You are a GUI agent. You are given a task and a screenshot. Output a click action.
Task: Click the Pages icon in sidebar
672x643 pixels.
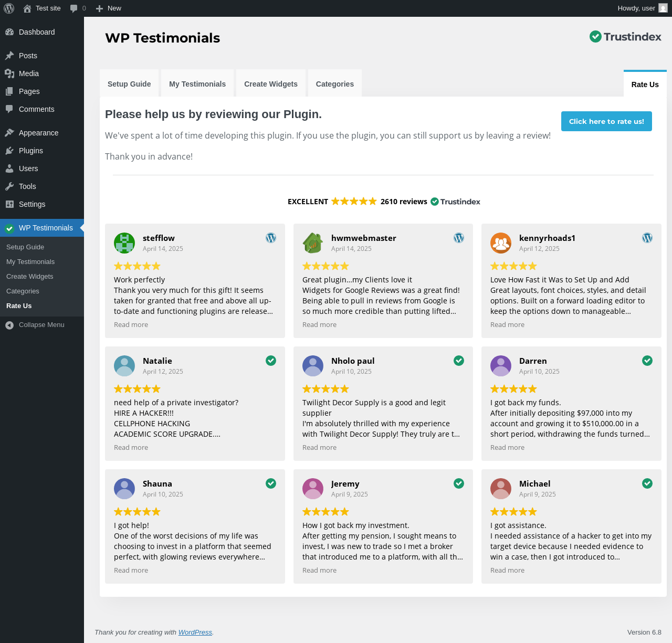pos(9,91)
